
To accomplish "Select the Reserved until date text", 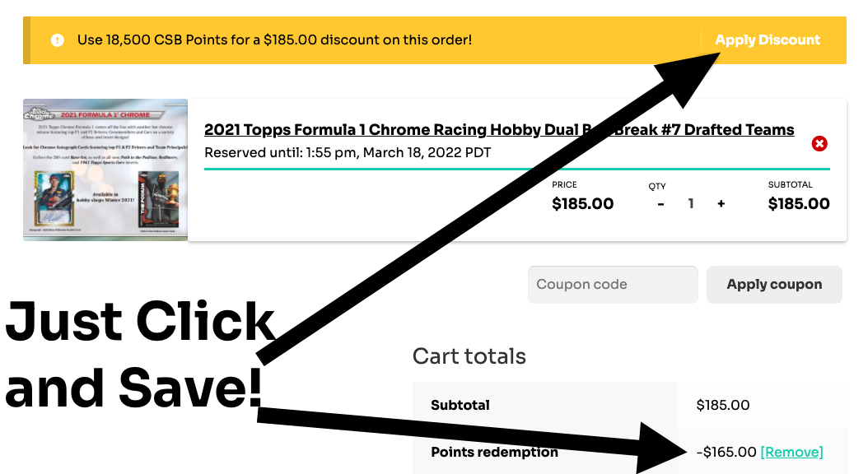I will (x=347, y=153).
